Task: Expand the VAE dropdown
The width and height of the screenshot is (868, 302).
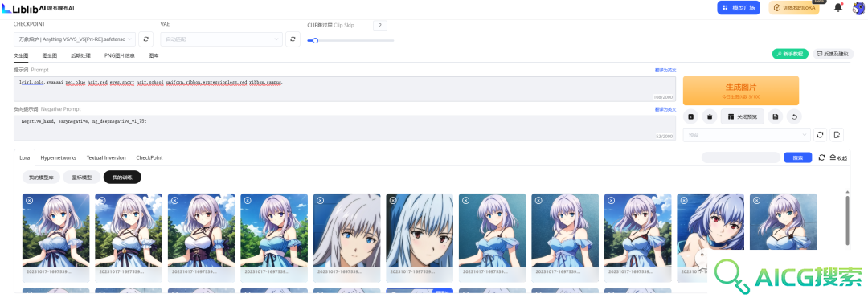Action: (222, 39)
